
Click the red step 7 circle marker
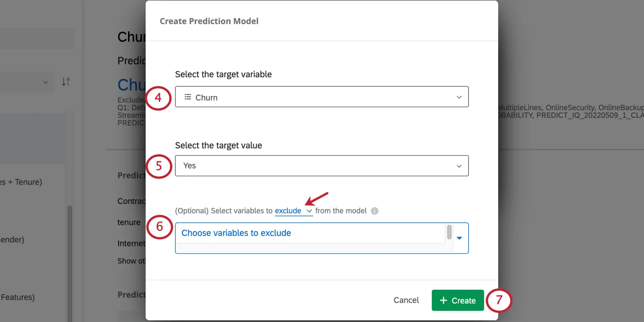coord(499,300)
